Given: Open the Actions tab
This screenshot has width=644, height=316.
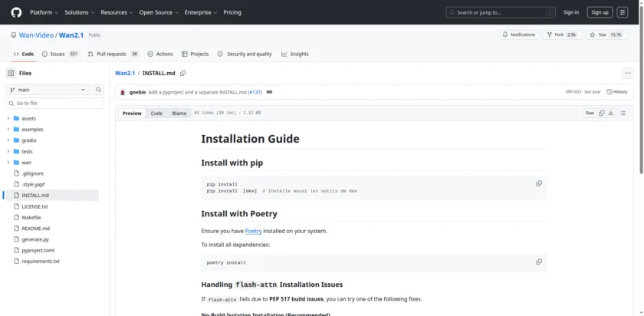Looking at the screenshot, I should 160,54.
